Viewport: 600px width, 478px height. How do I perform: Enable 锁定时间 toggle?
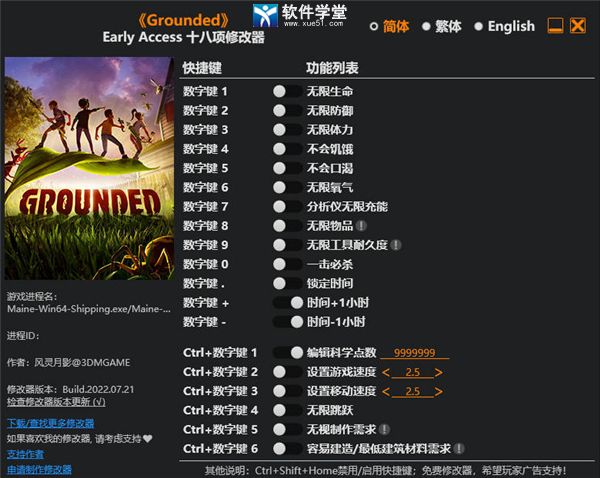coord(288,283)
